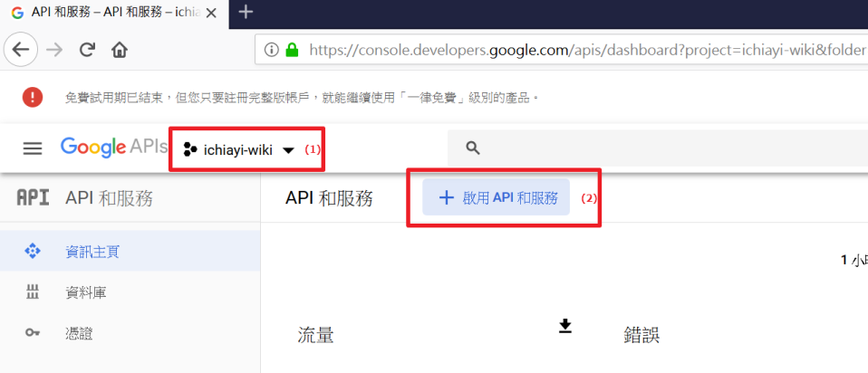Click the browser forward arrow
The width and height of the screenshot is (868, 373).
coord(54,50)
